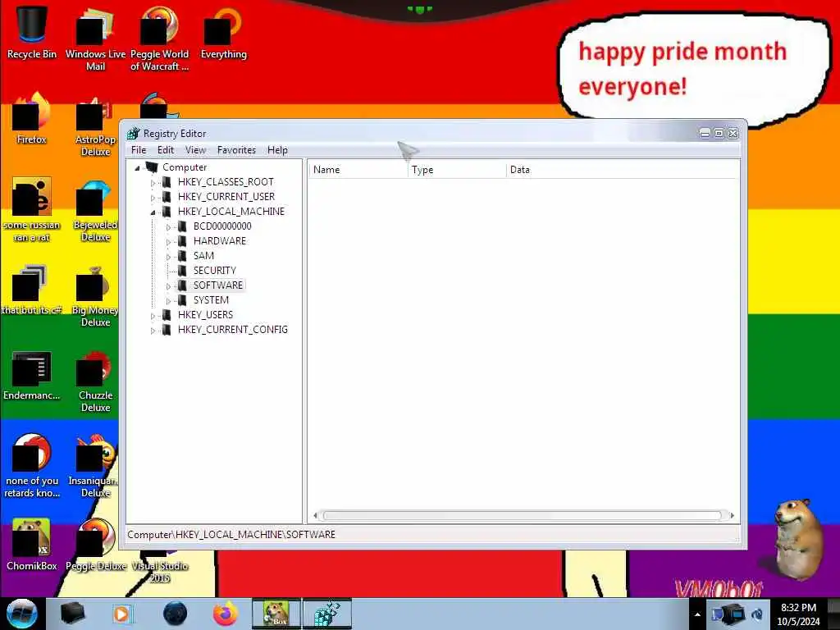Select Peggle World of Warcraft desktop icon
The image size is (840, 630).
tap(159, 39)
